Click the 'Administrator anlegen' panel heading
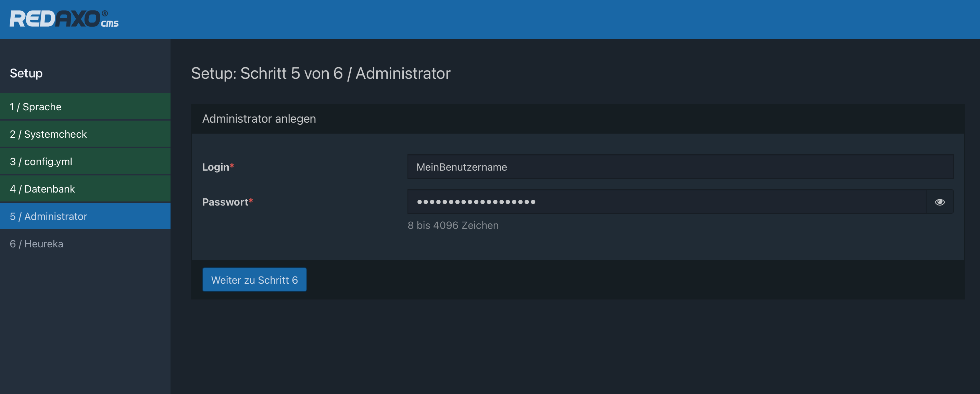 259,119
